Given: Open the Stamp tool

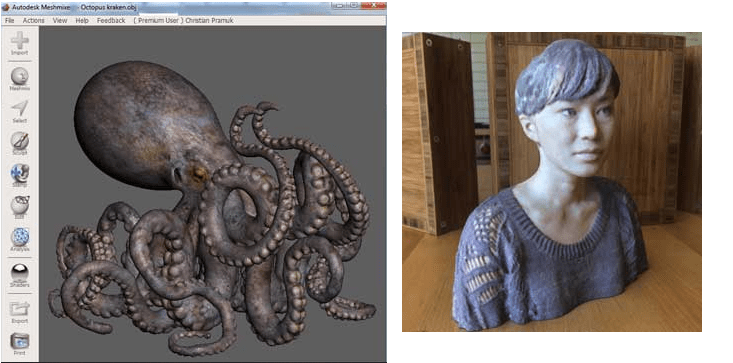Looking at the screenshot, I should point(20,176).
